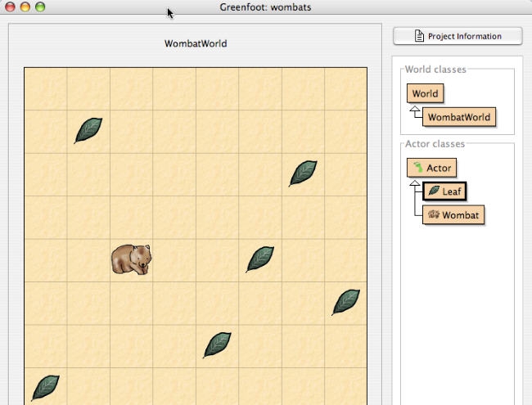Click the leaf in the world's bottom-left corner

point(45,387)
